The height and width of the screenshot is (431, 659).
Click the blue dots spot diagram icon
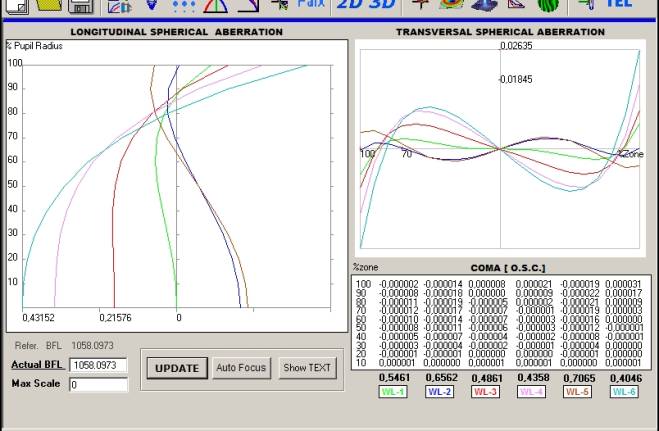[184, 5]
